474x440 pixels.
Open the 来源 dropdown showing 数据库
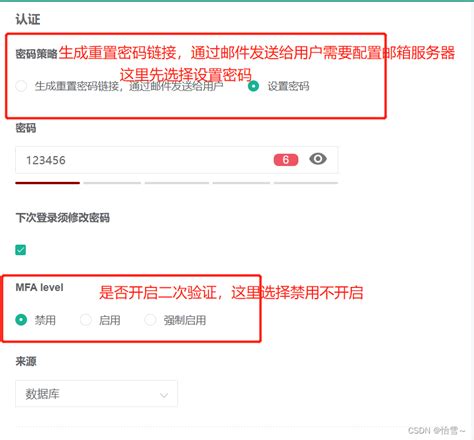[x=96, y=394]
